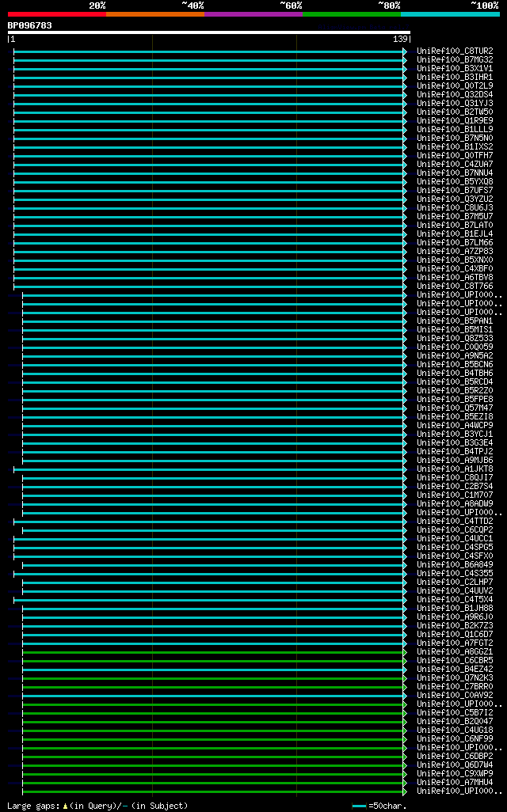The width and height of the screenshot is (507, 812).
Task: Select the UniRef100_Q6D7W4 label
Action: [x=456, y=765]
